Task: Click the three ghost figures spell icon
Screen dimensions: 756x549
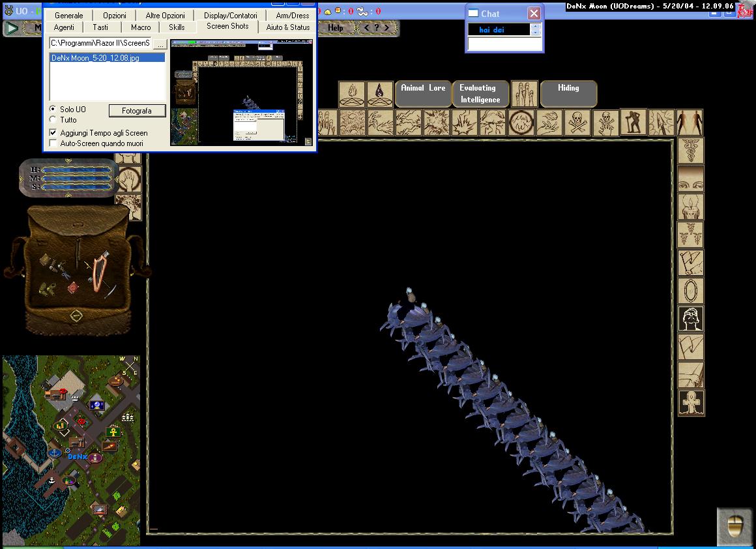Action: (524, 94)
